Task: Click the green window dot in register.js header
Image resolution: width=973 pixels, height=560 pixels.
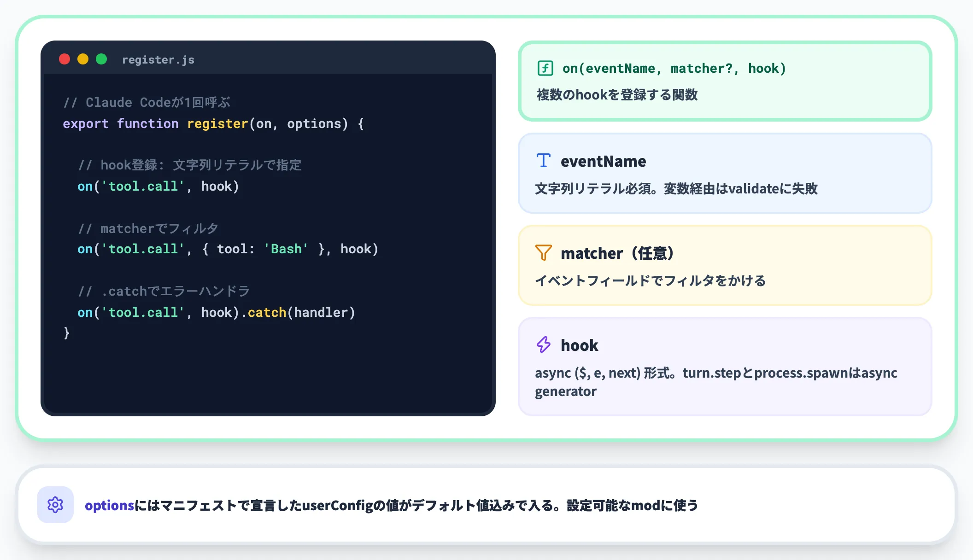Action: coord(101,59)
